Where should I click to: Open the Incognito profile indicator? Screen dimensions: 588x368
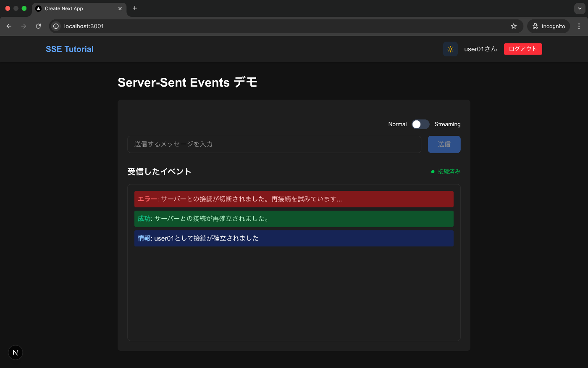[x=549, y=26]
